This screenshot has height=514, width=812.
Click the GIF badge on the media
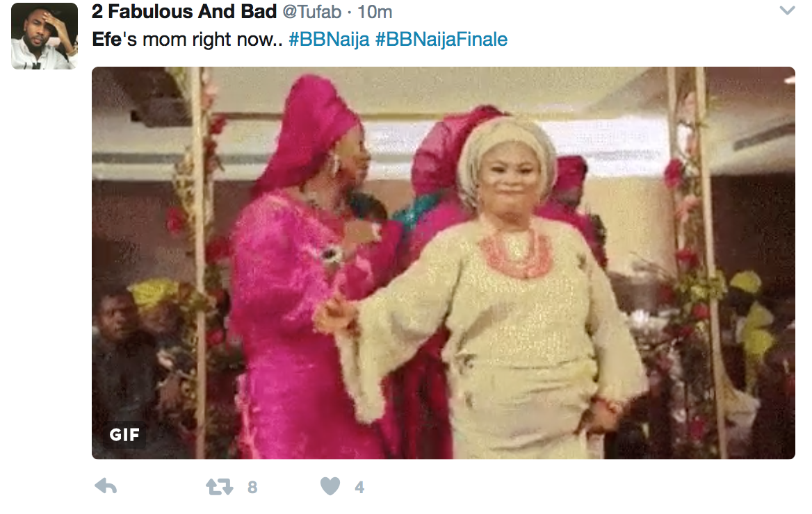(x=124, y=434)
